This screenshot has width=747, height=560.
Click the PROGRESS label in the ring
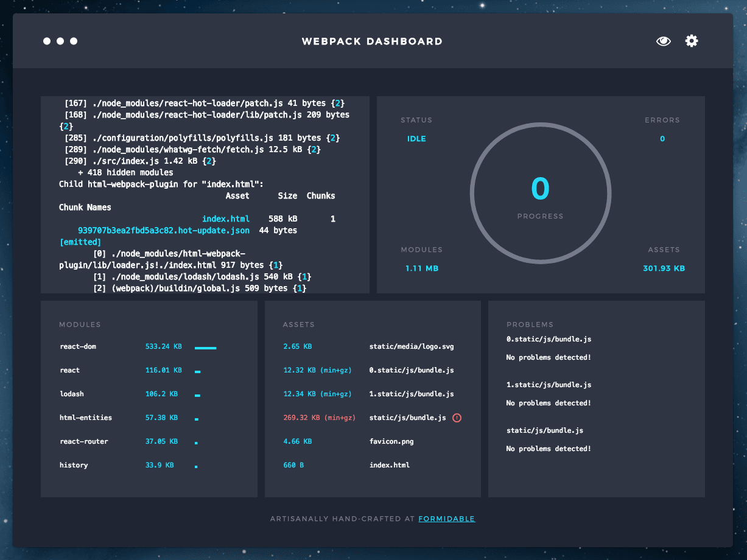[541, 216]
